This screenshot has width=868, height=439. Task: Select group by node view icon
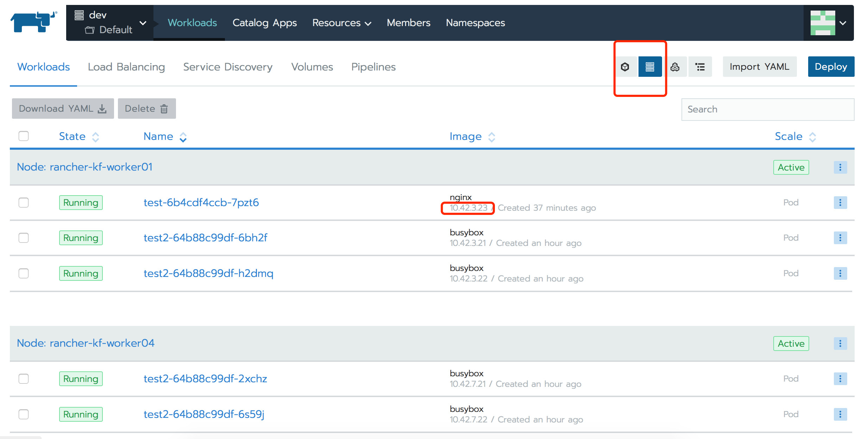point(650,67)
